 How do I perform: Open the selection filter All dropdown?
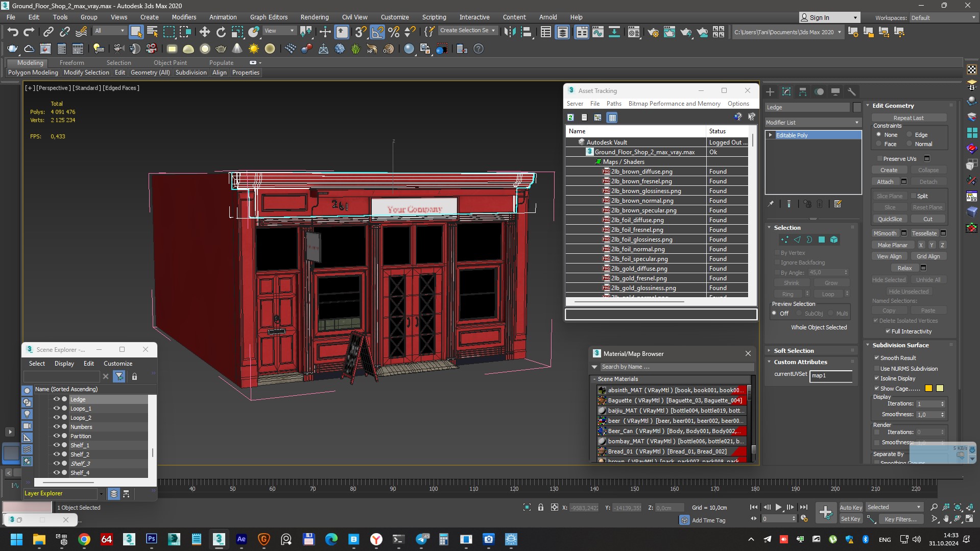[x=110, y=31]
